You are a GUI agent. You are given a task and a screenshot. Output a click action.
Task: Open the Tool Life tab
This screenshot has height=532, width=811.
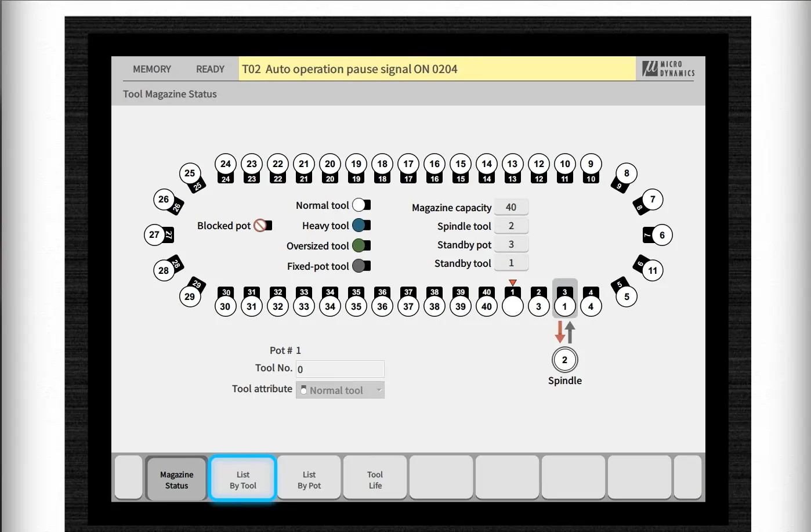coord(375,479)
